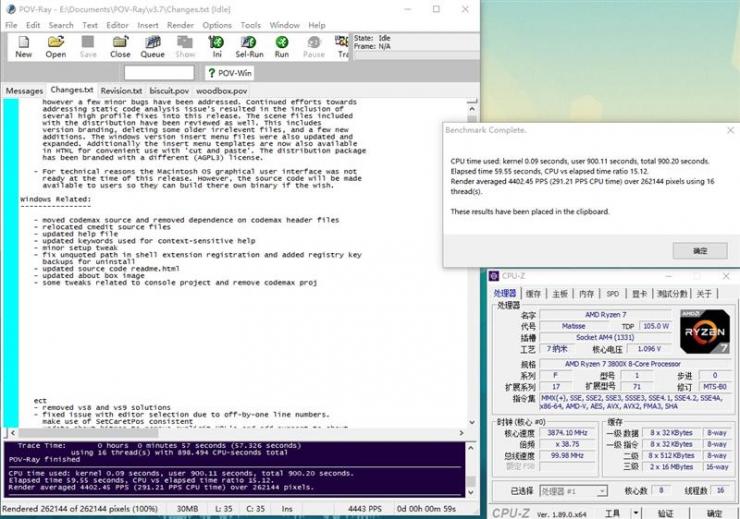Click the AMD Ryzen 7 logo in CPU-Z
The height and width of the screenshot is (519, 740).
click(x=705, y=332)
